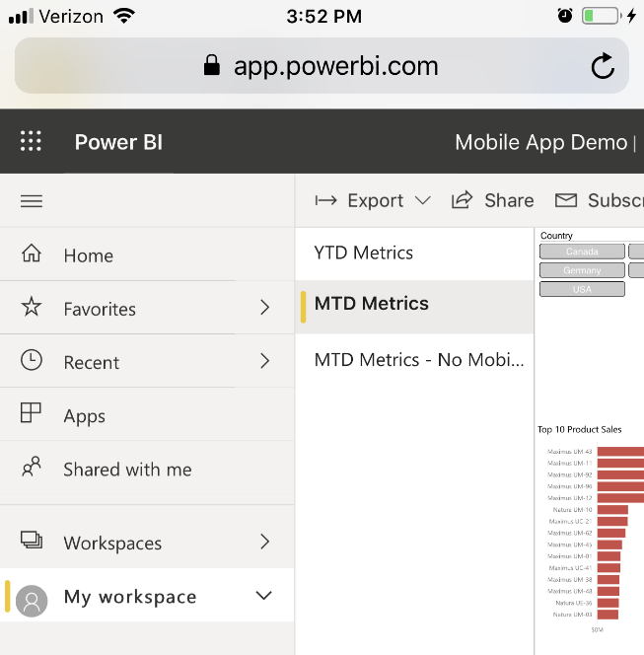Click the Country slicer header
644x655 pixels.
coord(556,236)
